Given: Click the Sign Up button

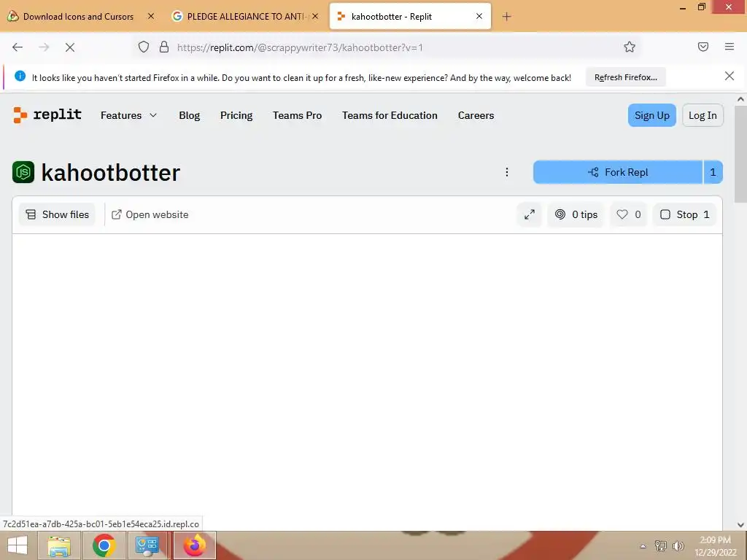Looking at the screenshot, I should tap(651, 115).
